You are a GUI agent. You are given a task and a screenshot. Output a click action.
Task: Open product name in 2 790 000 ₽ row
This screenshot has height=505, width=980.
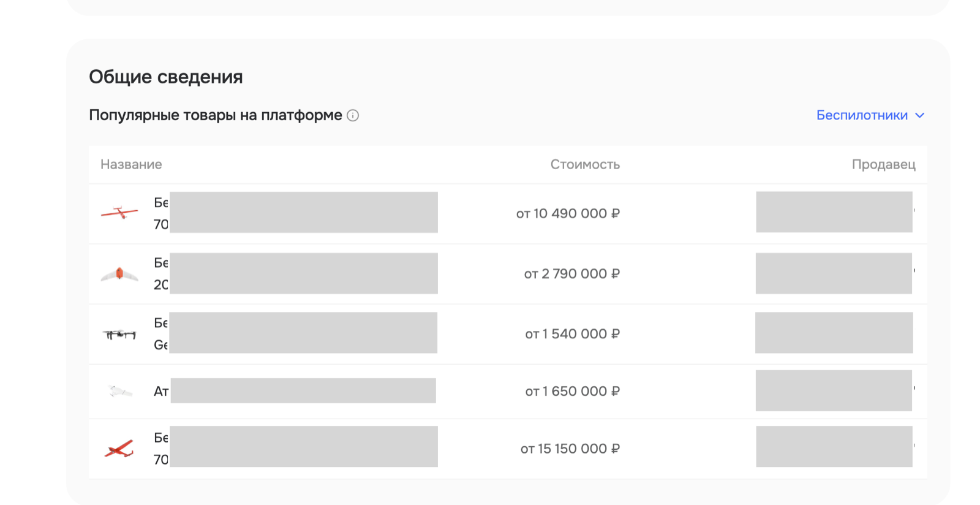coord(296,273)
